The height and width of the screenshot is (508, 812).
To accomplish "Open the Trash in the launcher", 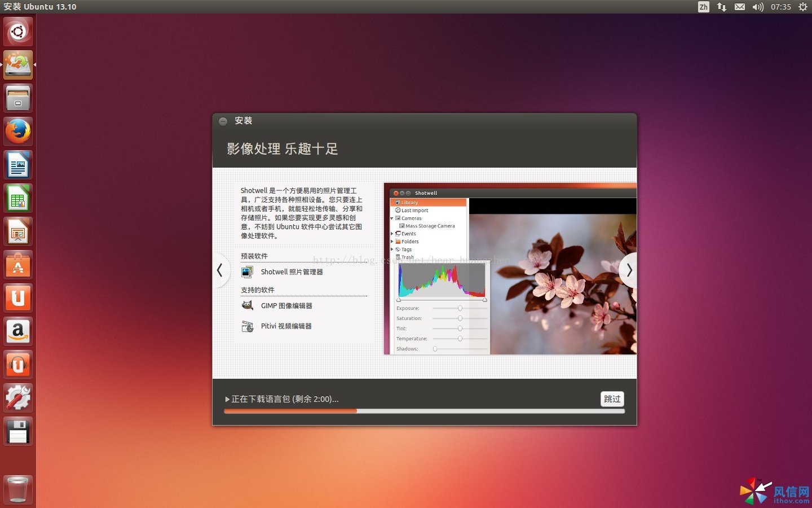I will (x=18, y=489).
